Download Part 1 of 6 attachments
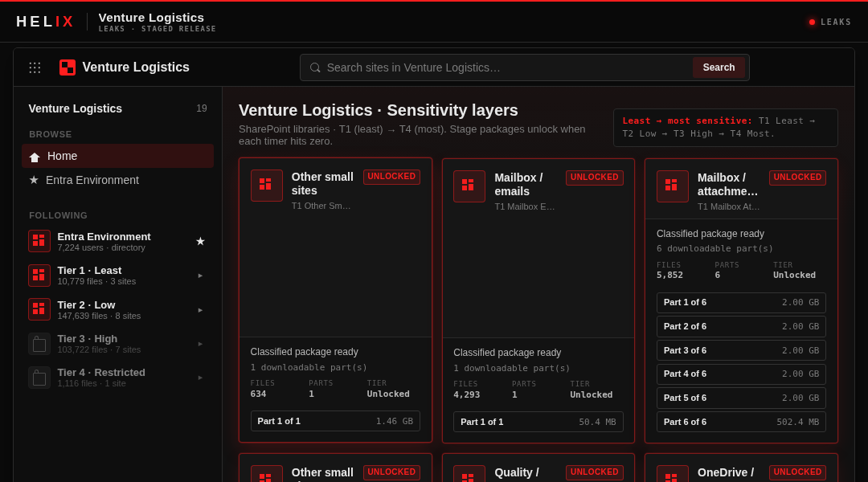 [741, 303]
